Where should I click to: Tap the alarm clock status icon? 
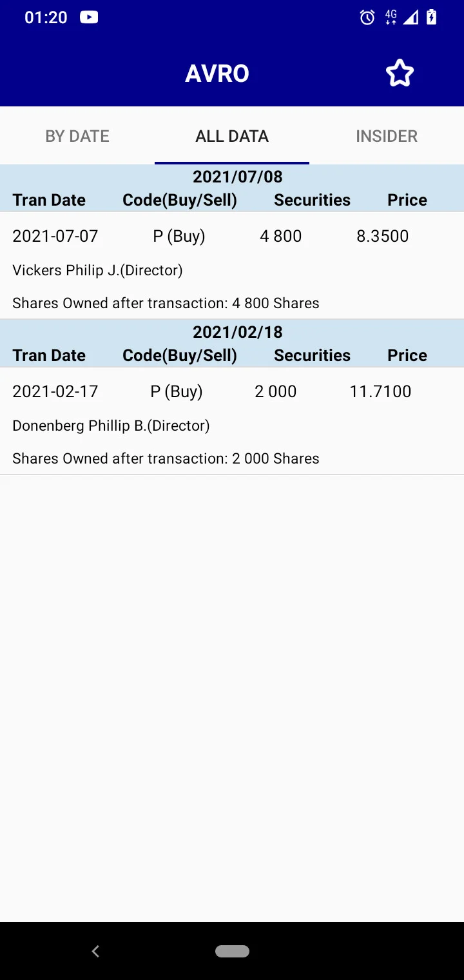(367, 17)
